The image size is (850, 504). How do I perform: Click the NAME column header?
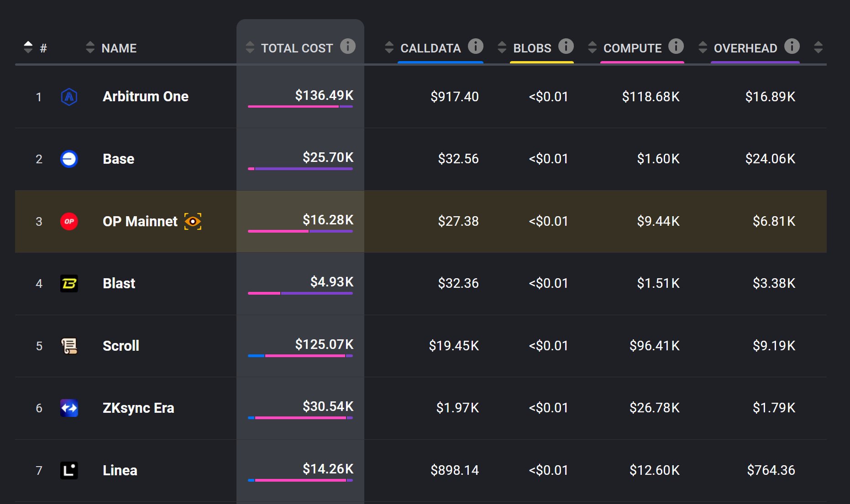[119, 48]
